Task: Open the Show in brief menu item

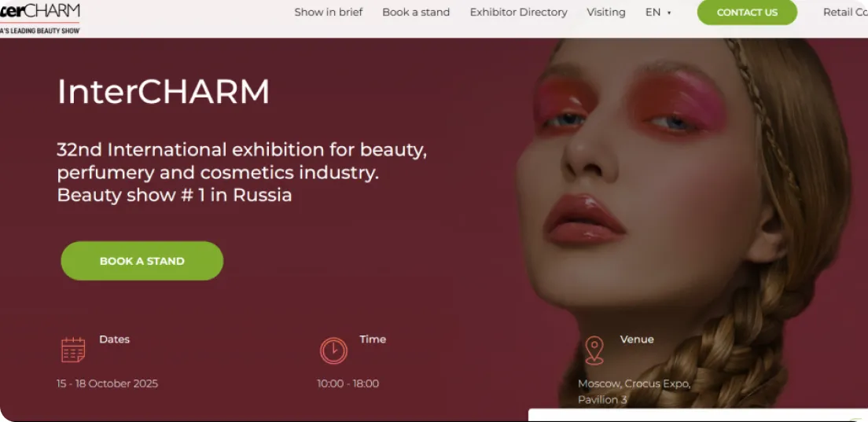Action: (329, 12)
